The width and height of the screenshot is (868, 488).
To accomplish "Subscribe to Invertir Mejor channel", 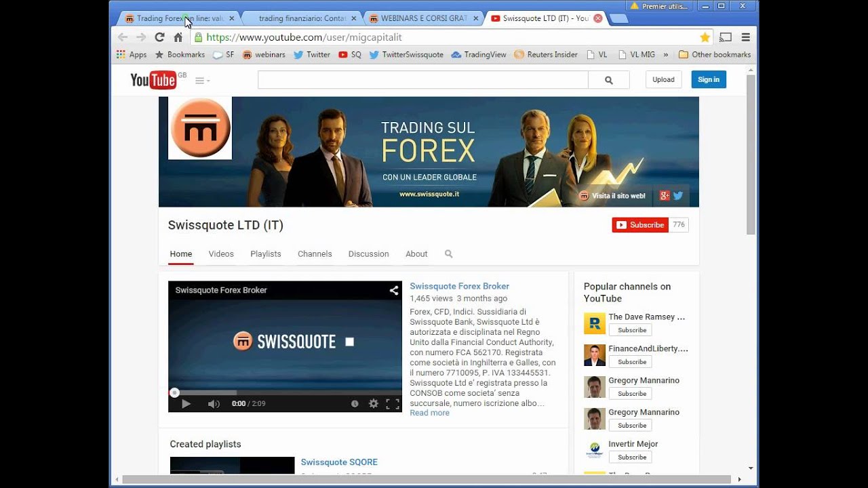I will pos(631,457).
